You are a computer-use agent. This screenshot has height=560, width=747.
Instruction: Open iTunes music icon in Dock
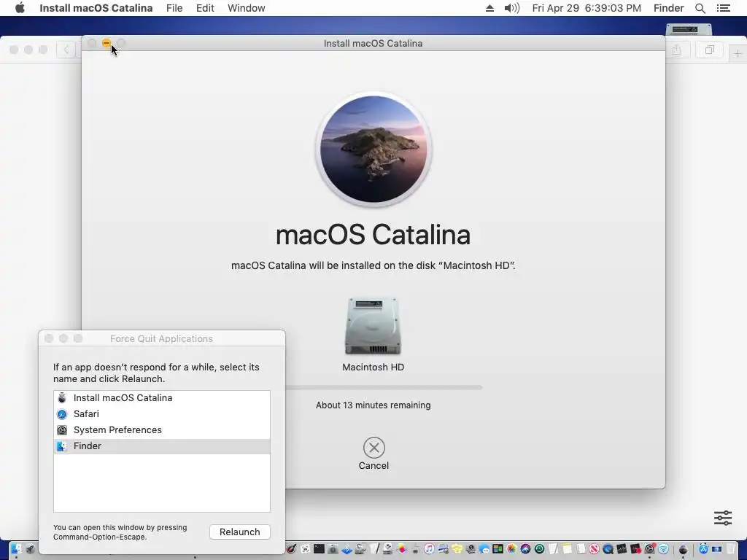point(429,549)
